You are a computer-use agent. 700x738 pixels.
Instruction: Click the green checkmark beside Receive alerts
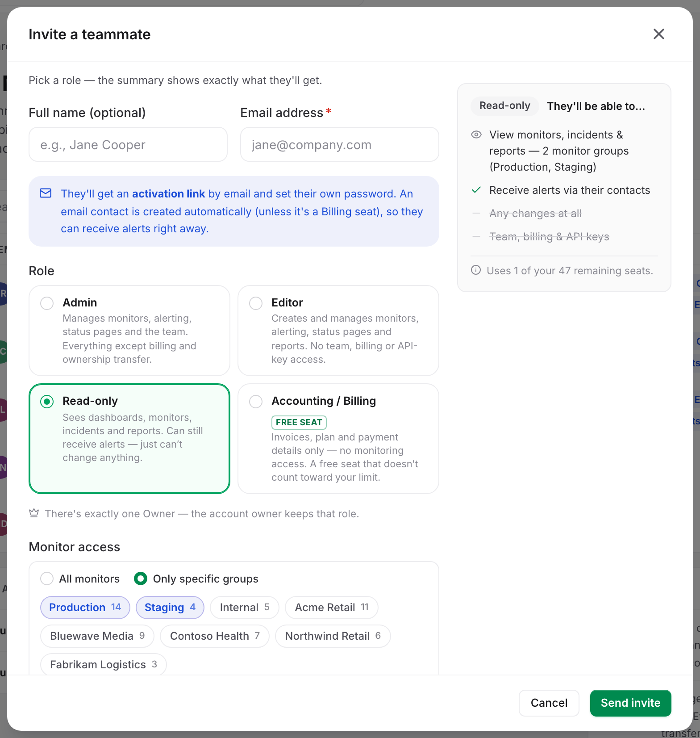point(476,190)
